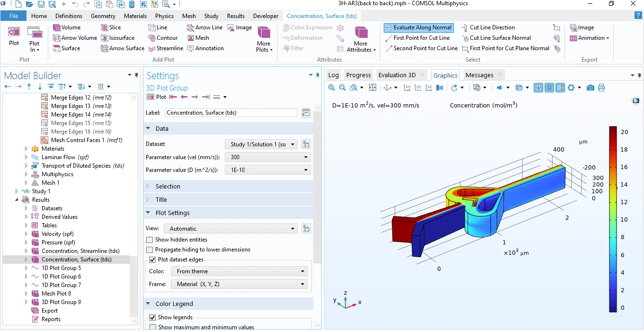Expand the Selection section
Screen dimensions: 644x332
click(x=168, y=187)
